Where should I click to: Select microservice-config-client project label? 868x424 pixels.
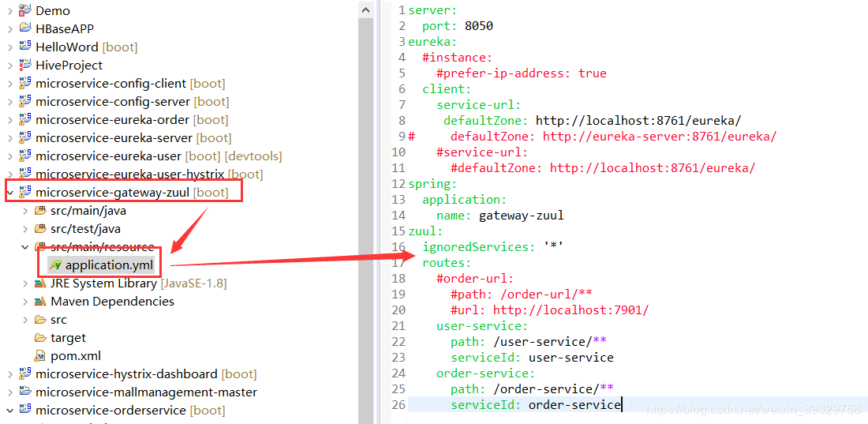(110, 84)
